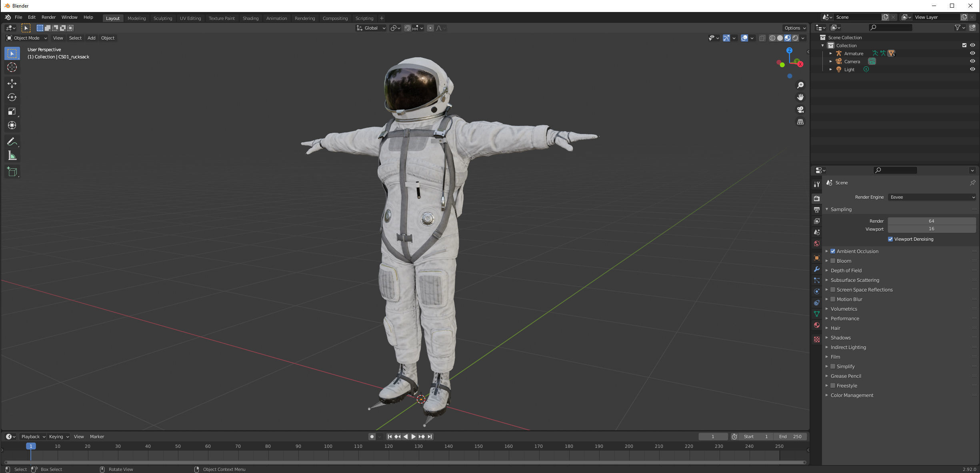Select the Add Cube tool
The width and height of the screenshot is (980, 473).
12,172
